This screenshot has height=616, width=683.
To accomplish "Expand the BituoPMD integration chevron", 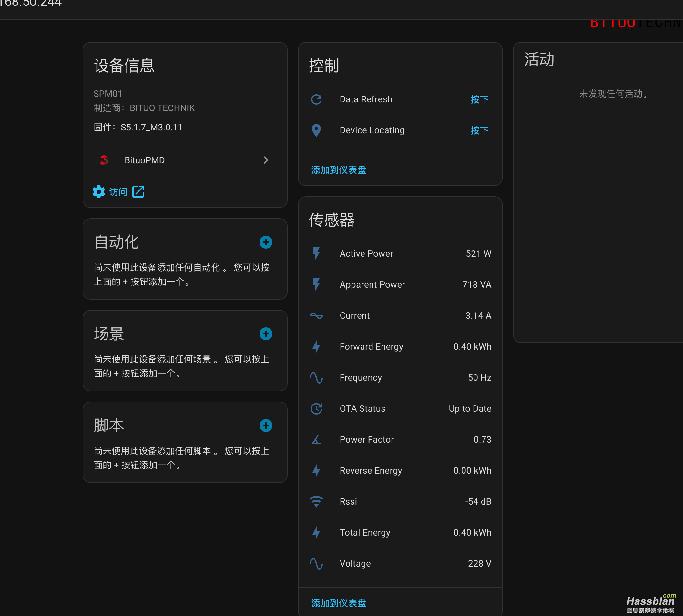I will (266, 160).
